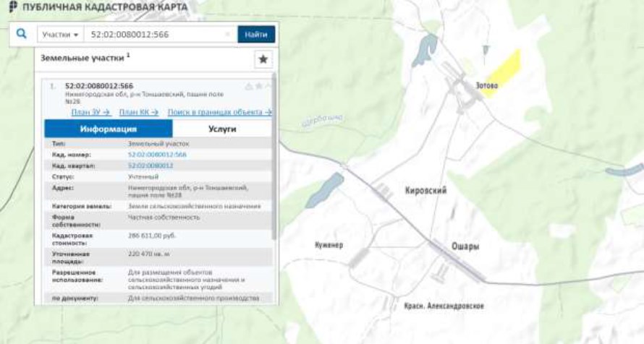Viewport: 644px width, 344px height.
Task: Click the Форма собственности value Частная собственность
Action: pos(164,218)
